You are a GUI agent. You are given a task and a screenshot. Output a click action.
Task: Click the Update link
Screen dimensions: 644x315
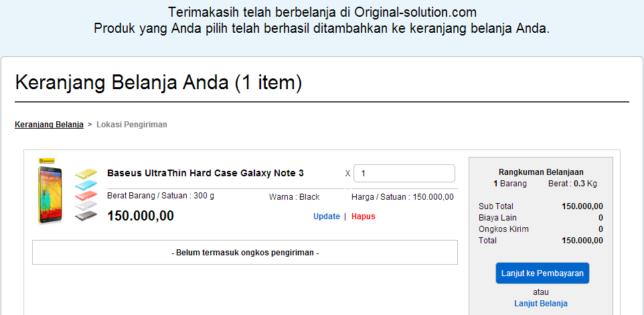click(327, 216)
